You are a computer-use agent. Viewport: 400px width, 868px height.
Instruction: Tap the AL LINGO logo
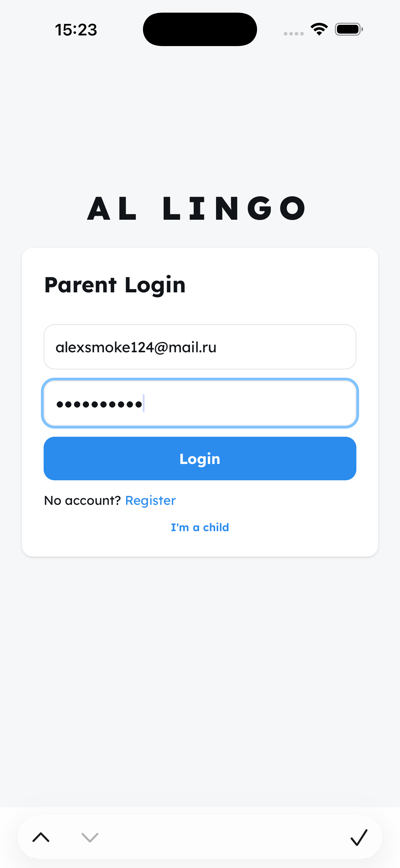(x=196, y=208)
